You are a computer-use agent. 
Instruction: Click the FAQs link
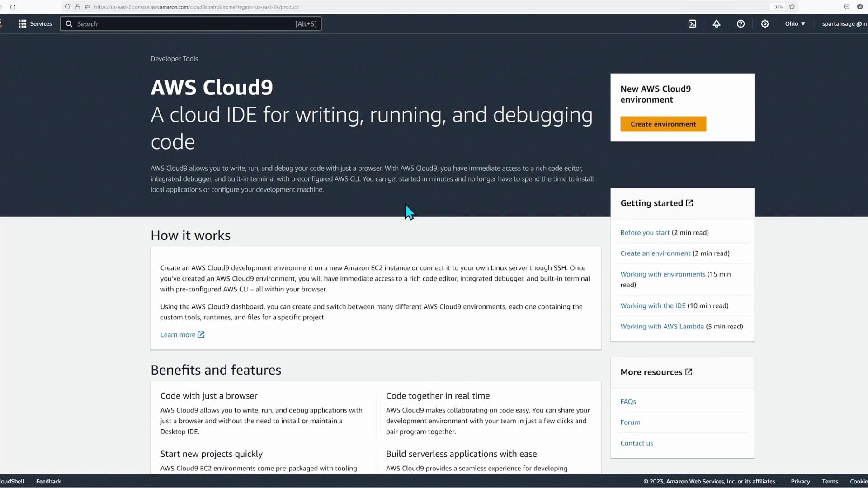coord(628,402)
